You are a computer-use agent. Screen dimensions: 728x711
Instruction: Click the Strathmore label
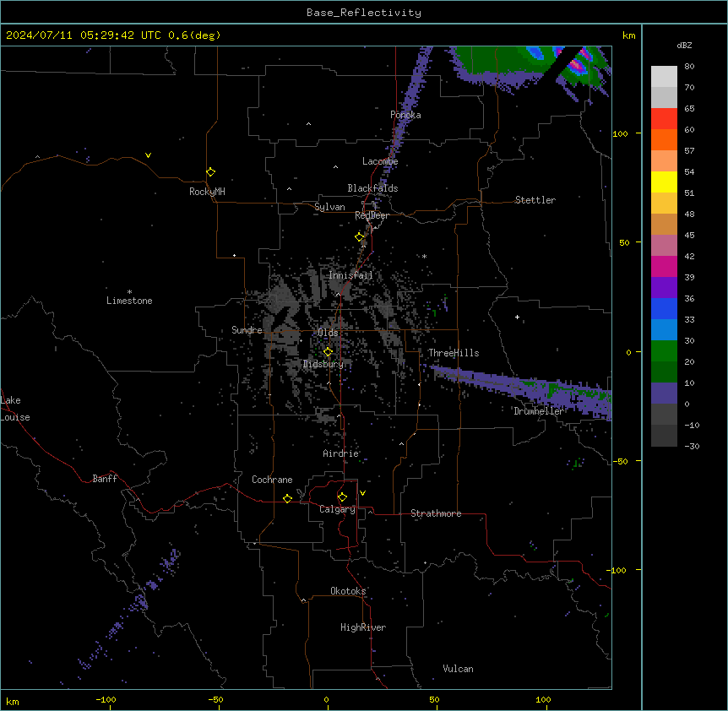[436, 513]
